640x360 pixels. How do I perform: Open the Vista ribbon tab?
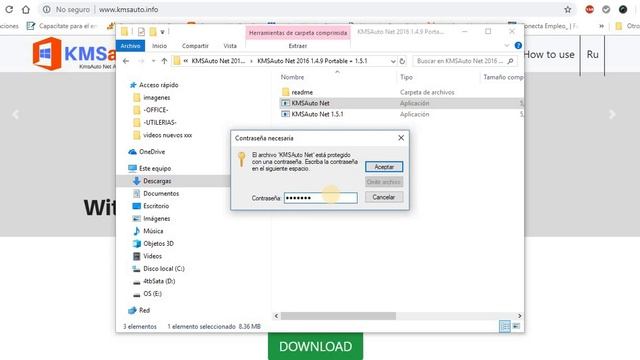pos(230,46)
